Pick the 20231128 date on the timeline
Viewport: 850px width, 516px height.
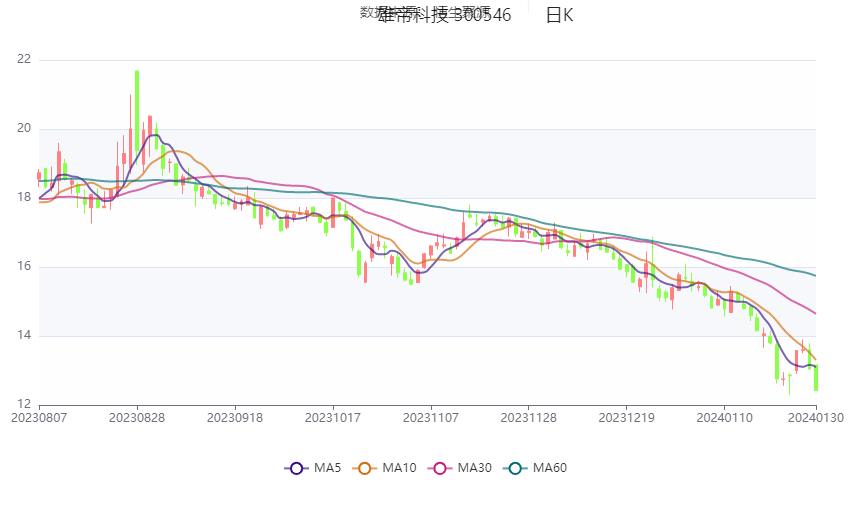529,418
